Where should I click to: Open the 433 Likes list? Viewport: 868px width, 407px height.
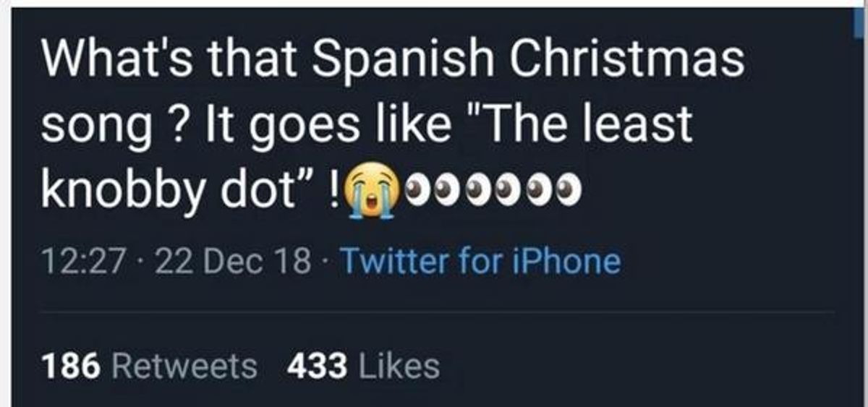pyautogui.click(x=363, y=365)
